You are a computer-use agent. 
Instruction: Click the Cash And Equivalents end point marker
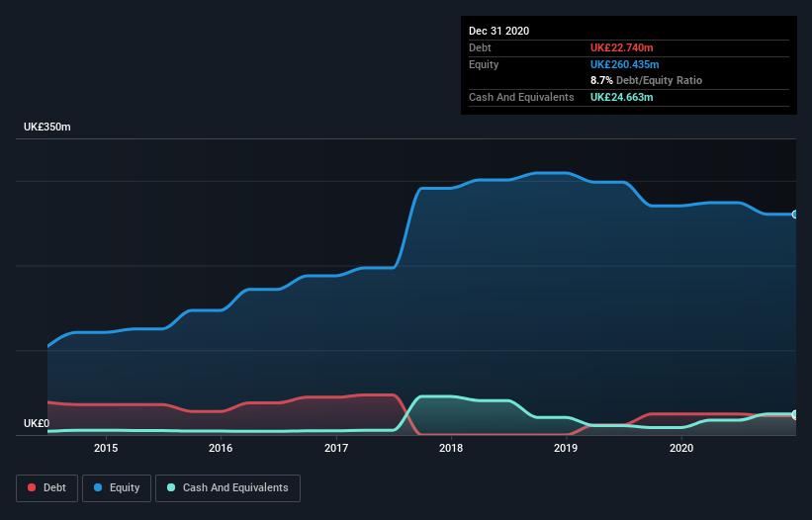795,414
